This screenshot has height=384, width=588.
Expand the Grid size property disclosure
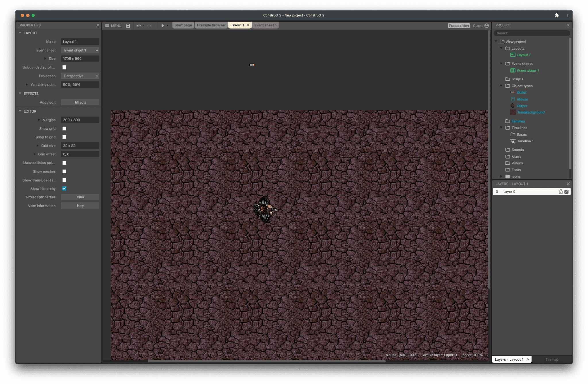[x=37, y=145]
